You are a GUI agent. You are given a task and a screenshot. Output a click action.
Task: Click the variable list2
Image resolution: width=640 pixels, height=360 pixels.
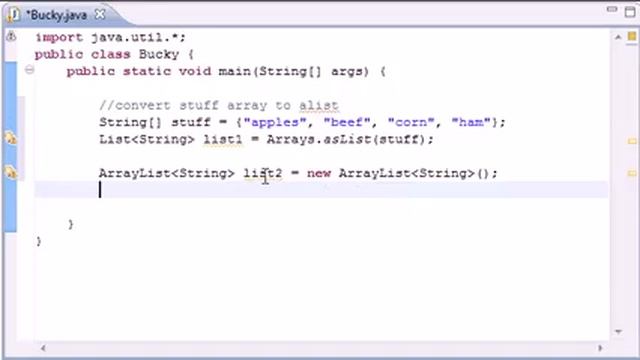[263, 173]
